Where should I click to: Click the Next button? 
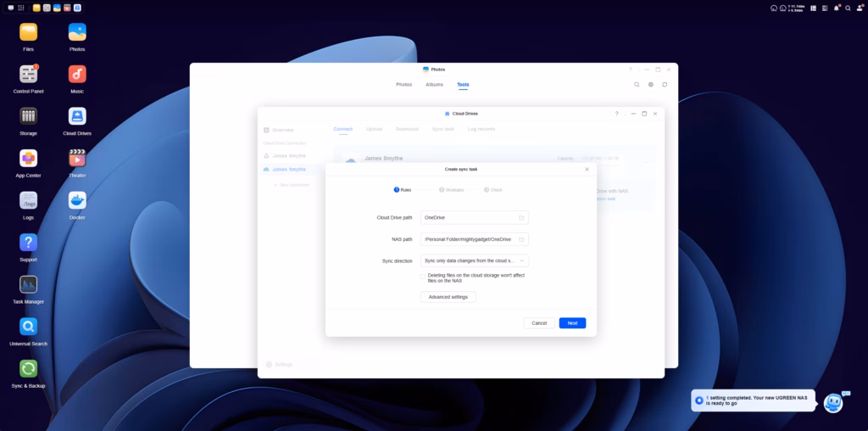572,323
